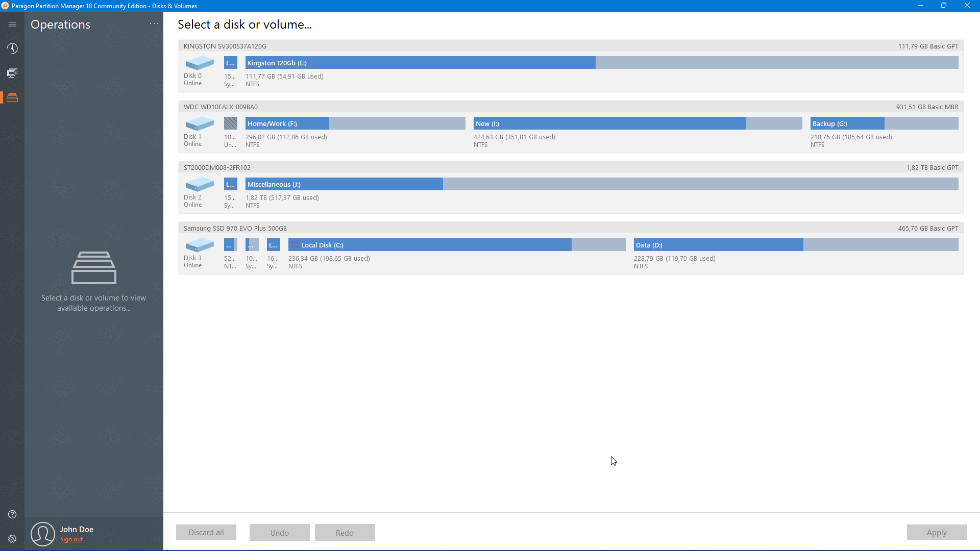Open the Disks & Volumes sidebar icon
The width and height of the screenshot is (980, 551).
click(12, 97)
